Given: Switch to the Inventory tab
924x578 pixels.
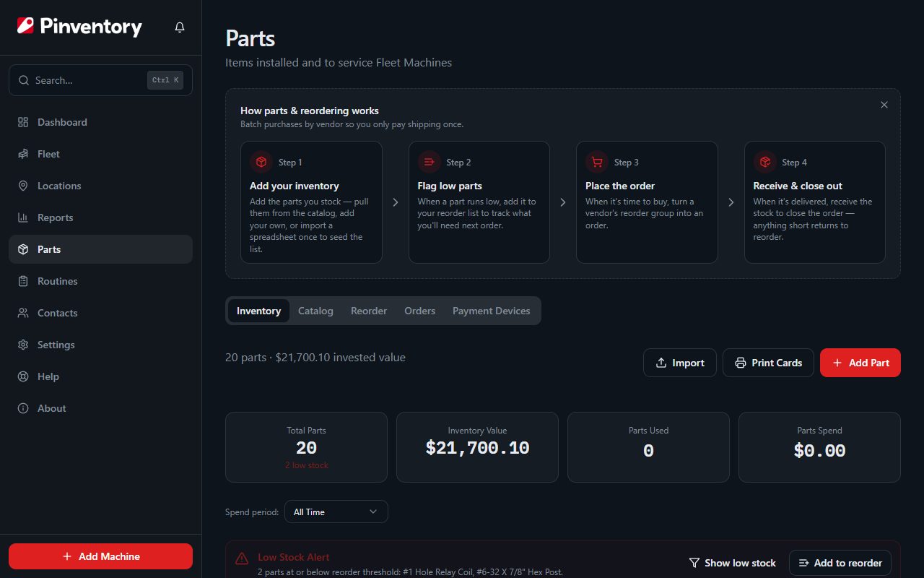Looking at the screenshot, I should click(x=258, y=311).
